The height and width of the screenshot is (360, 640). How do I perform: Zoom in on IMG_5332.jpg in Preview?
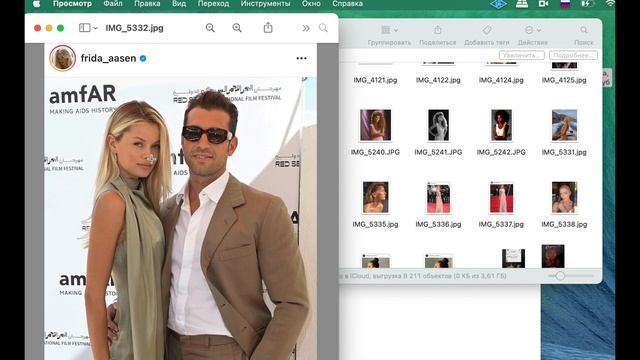click(x=237, y=28)
